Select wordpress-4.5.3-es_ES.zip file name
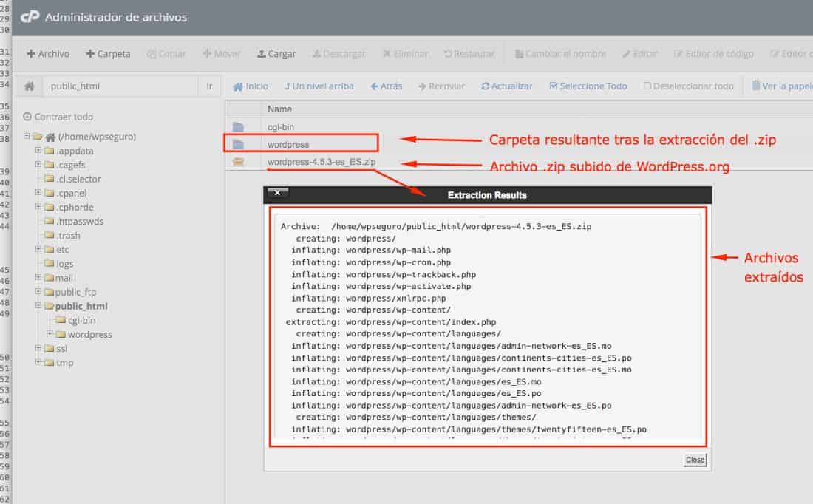The width and height of the screenshot is (813, 504). pyautogui.click(x=322, y=162)
